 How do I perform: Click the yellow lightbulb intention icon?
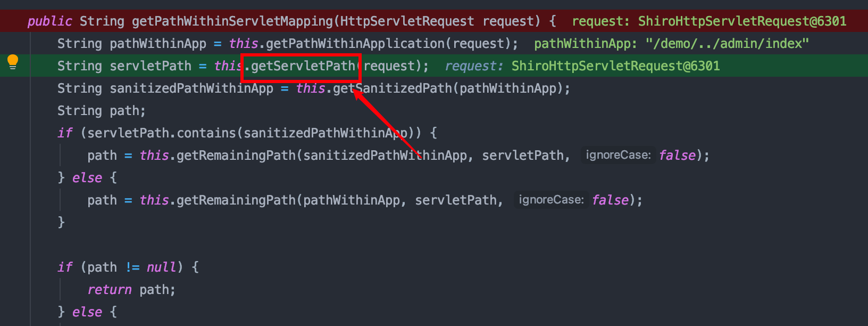click(13, 62)
